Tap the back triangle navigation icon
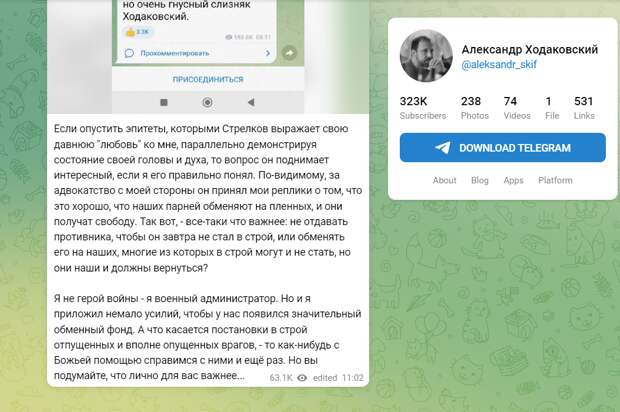Viewport: 620px width, 412px height. 251,102
